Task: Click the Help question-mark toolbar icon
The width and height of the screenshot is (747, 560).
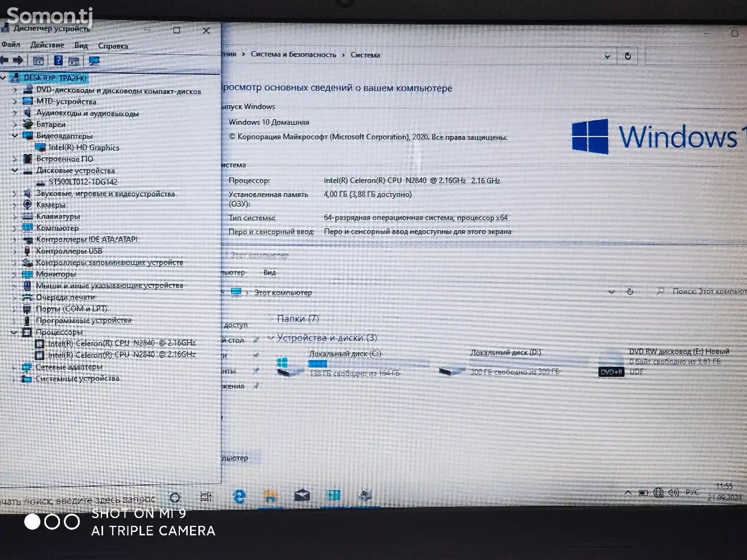Action: coord(58,61)
